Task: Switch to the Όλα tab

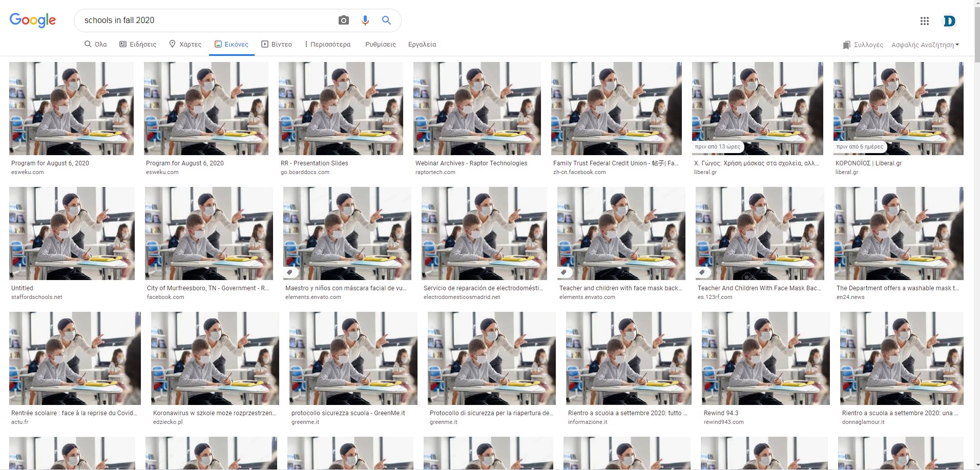Action: (96, 45)
